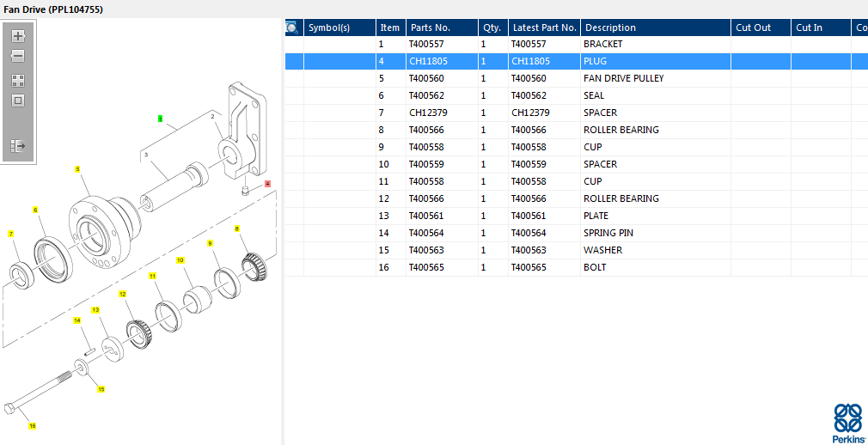Click part number T400557 in Parts No. column
The height and width of the screenshot is (445, 868).
pos(426,45)
